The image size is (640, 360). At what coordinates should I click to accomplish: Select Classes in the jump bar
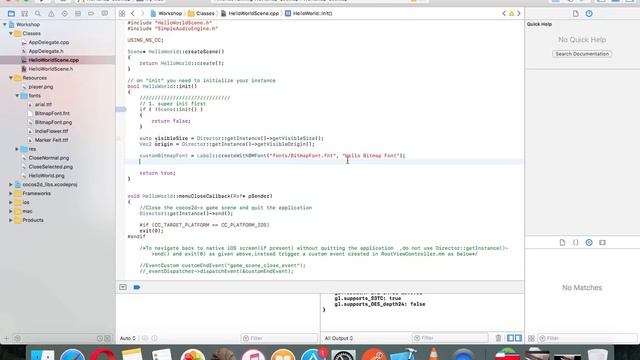201,13
